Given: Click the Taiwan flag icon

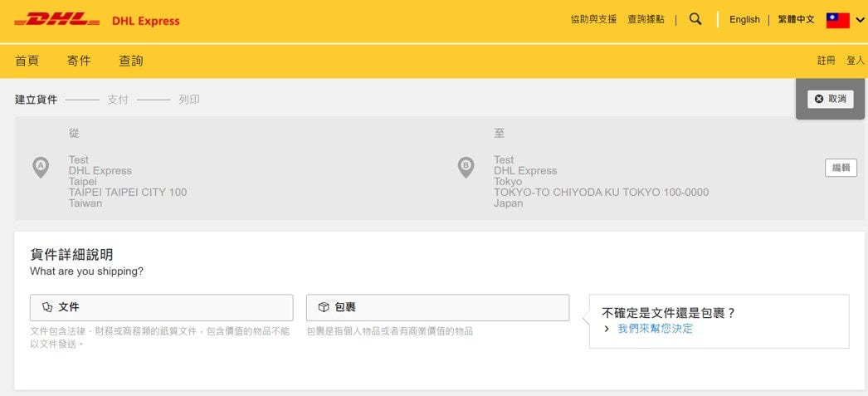Looking at the screenshot, I should [x=837, y=20].
